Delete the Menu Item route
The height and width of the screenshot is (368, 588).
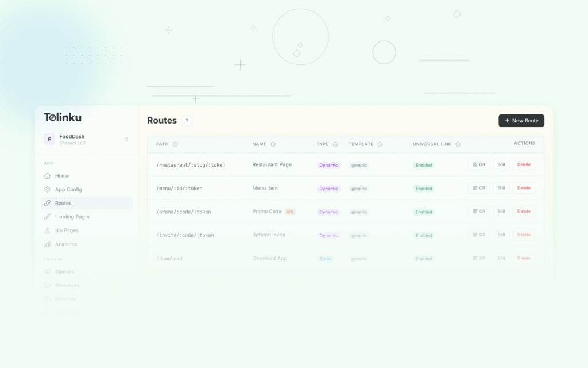click(524, 188)
